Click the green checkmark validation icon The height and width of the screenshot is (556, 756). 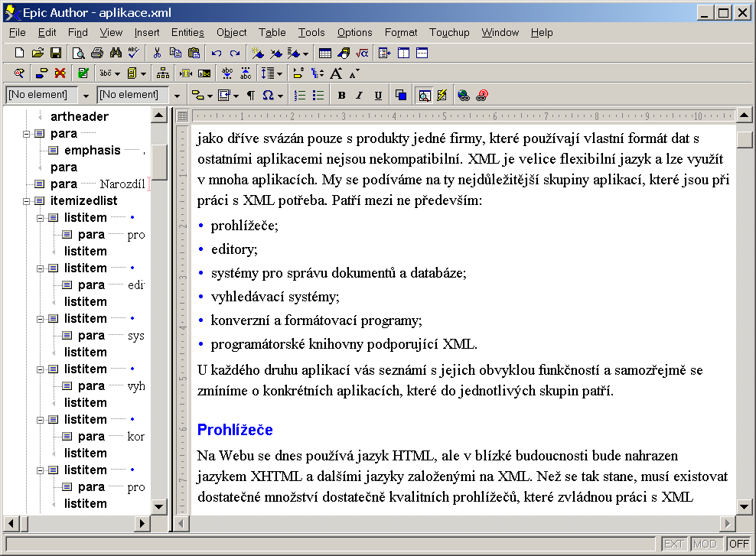tap(83, 73)
